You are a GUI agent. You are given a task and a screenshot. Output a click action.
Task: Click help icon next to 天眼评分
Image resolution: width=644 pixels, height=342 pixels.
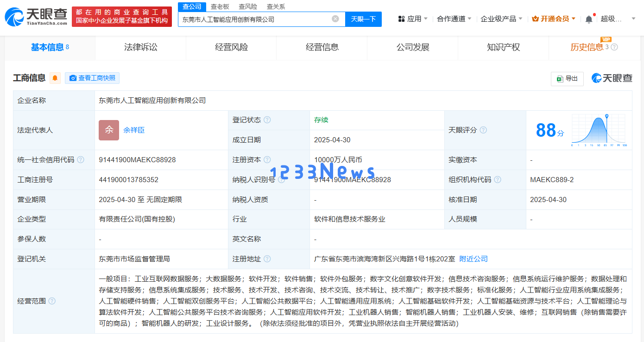(x=483, y=130)
